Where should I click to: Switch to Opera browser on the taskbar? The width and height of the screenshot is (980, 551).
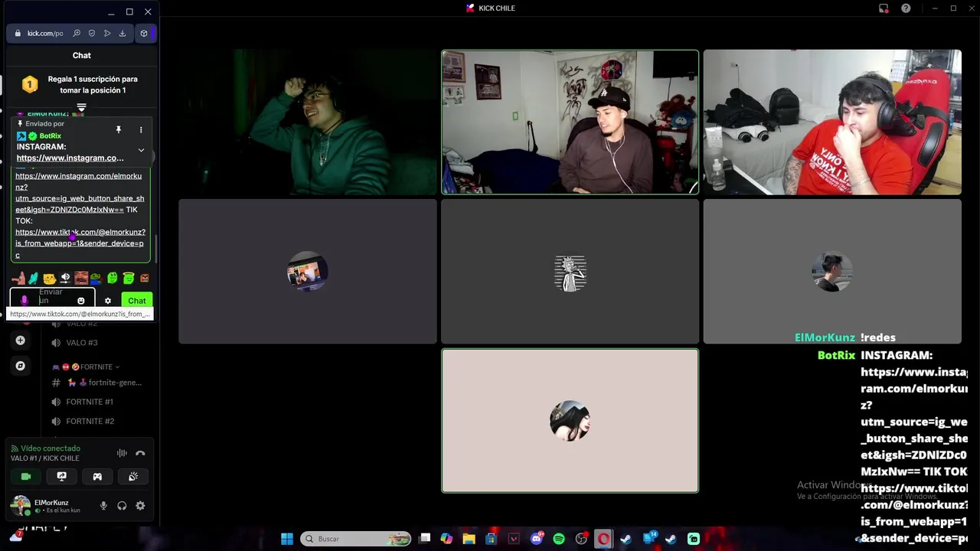click(603, 539)
